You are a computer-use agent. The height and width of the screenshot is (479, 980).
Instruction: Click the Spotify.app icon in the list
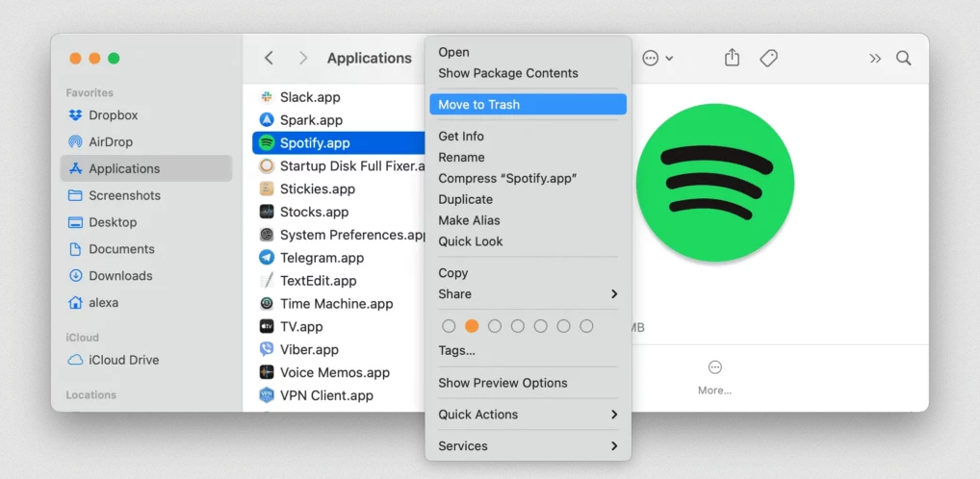pyautogui.click(x=267, y=143)
